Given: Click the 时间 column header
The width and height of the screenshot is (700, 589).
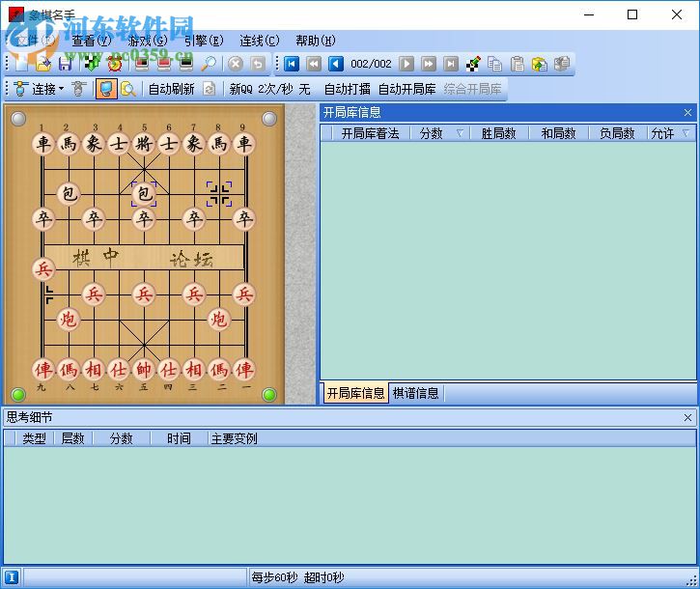Looking at the screenshot, I should (x=179, y=438).
